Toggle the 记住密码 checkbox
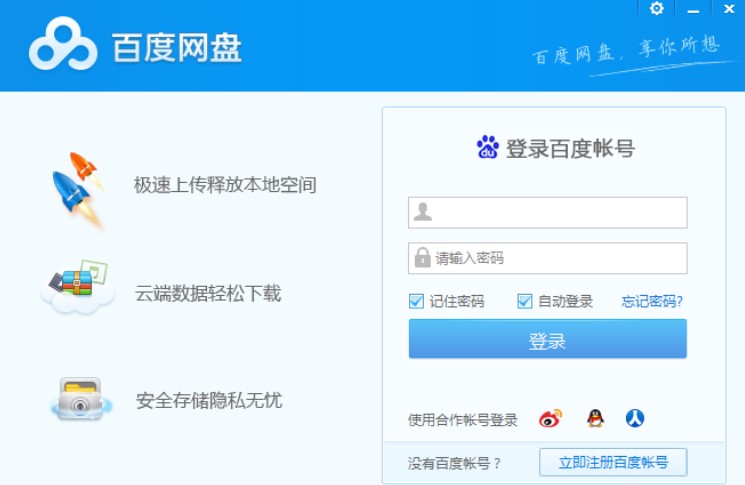Screen dimensions: 745x485 (416, 301)
